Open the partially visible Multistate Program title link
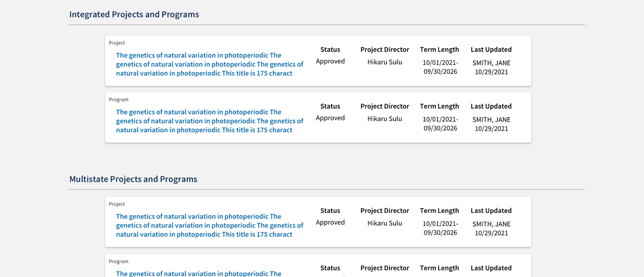Viewport: 644px width, 277px height. coord(199,274)
